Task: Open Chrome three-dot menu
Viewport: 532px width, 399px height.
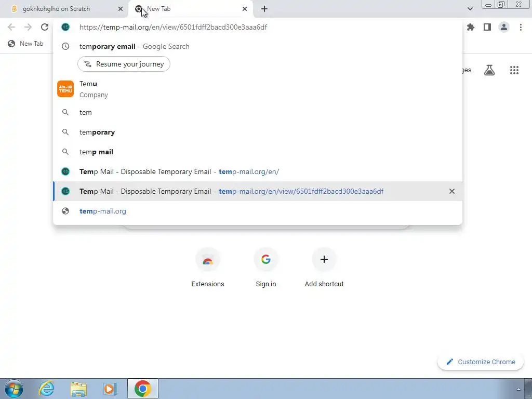Action: (x=521, y=27)
